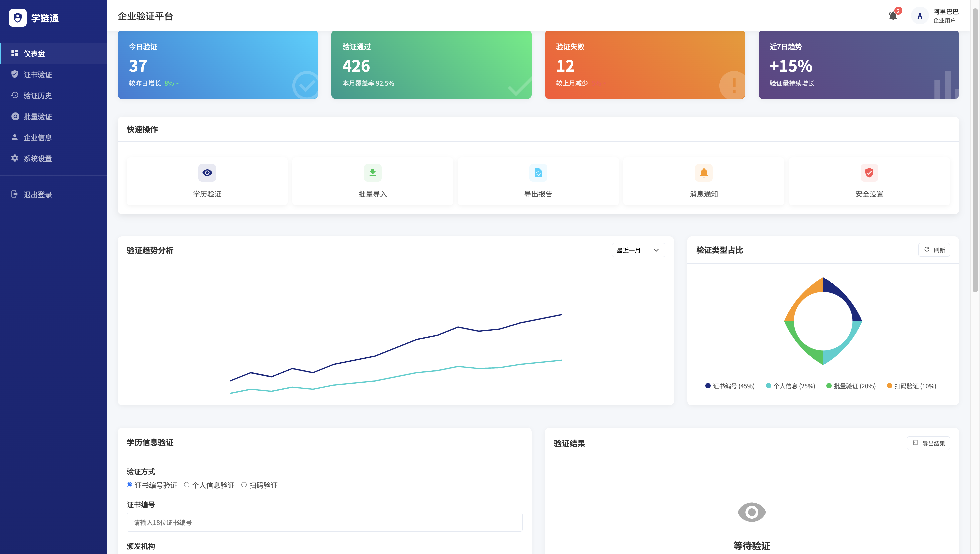Viewport: 980px width, 554px height.
Task: Click the refresh arrow icon in 刷新
Action: coord(926,250)
